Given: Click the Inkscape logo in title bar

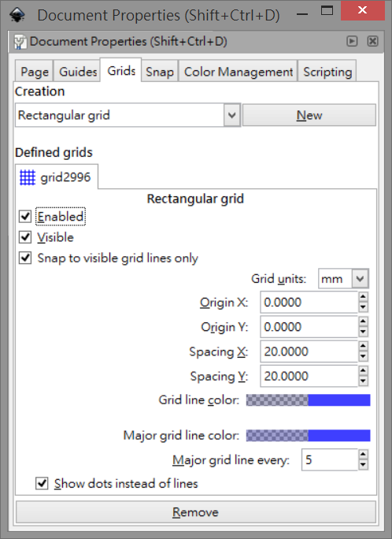Looking at the screenshot, I should click(17, 15).
